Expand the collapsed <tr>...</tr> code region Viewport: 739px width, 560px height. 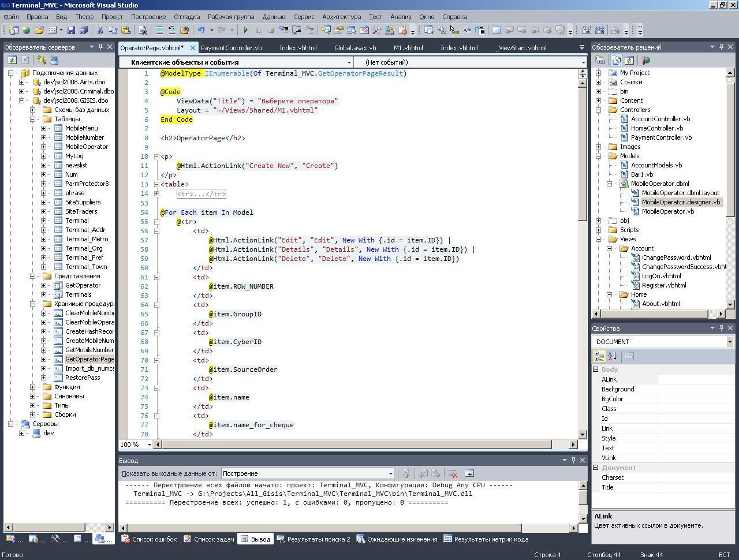point(156,194)
